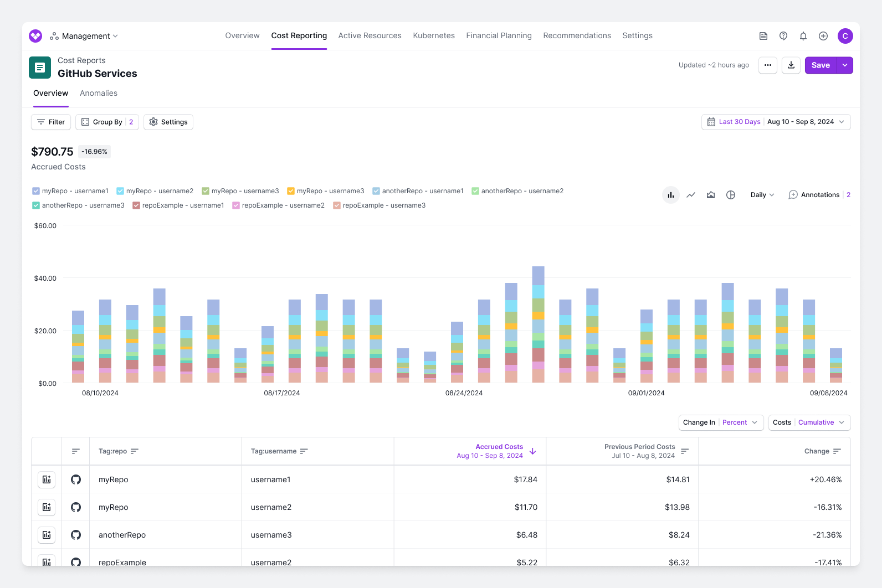Click the tallest bar in the chart
The height and width of the screenshot is (588, 882).
(x=538, y=324)
